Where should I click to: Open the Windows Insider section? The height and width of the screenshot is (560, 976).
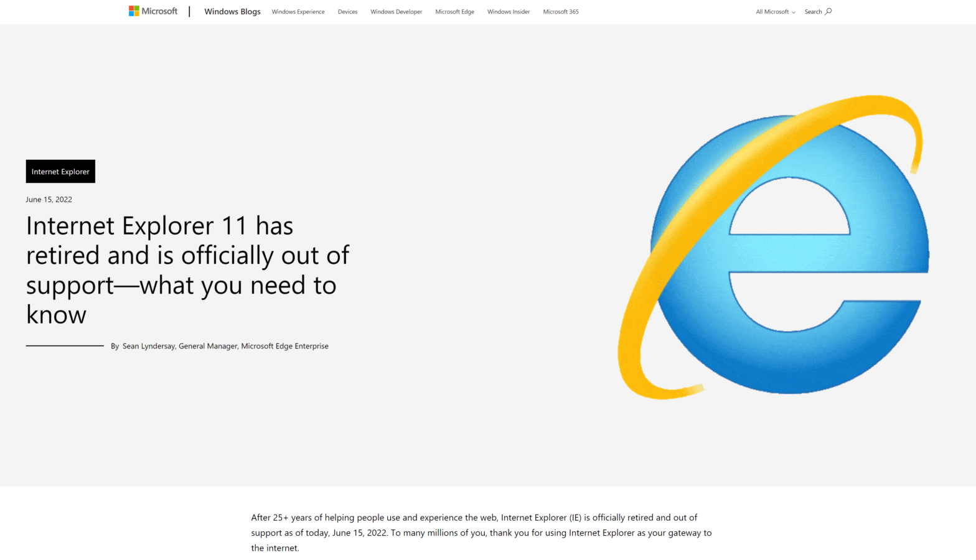click(x=509, y=12)
